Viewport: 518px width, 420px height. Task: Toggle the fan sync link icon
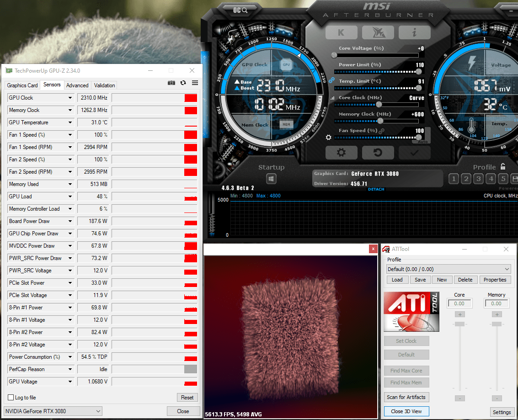pos(382,131)
